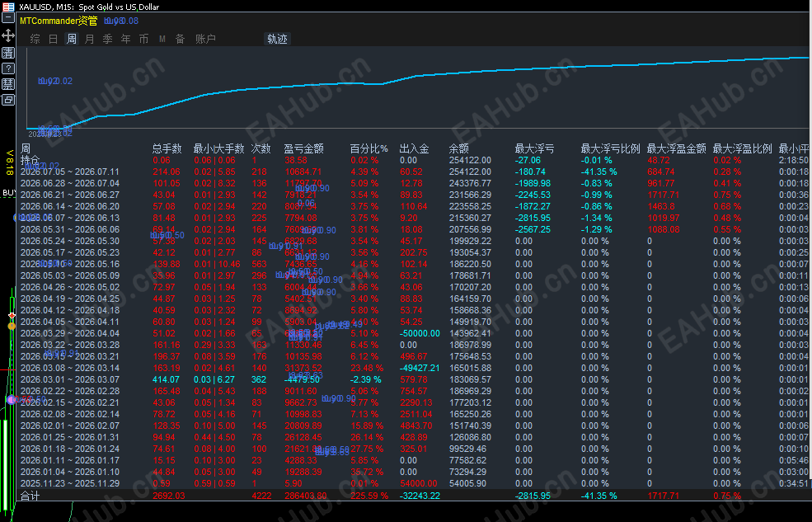Open the 季 quarterly tab
The image size is (812, 522).
(x=108, y=39)
